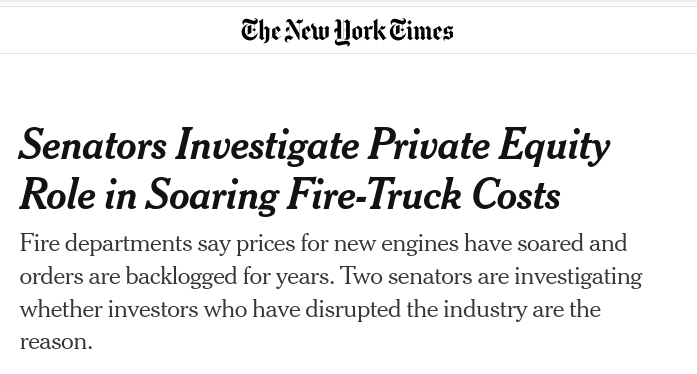Click the word 'Senators' in the headline

93,145
